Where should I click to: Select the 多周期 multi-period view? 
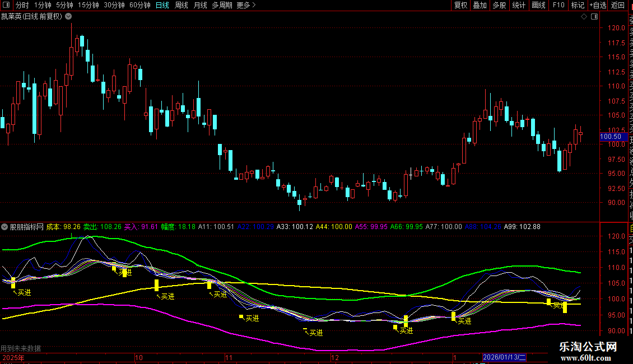[222, 5]
